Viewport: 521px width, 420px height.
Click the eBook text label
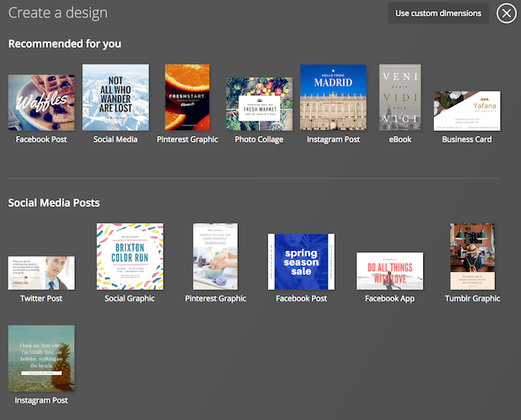coord(401,139)
